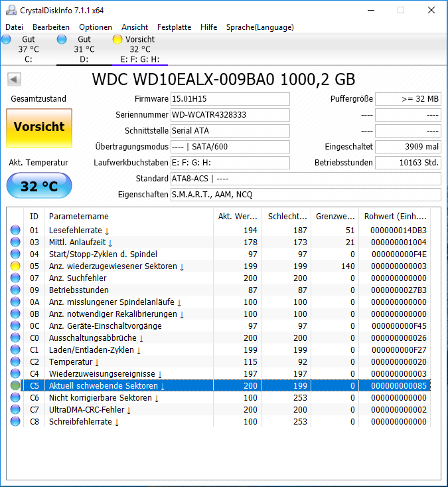Click raw value 0000000027B3
The image size is (448, 487).
399,290
